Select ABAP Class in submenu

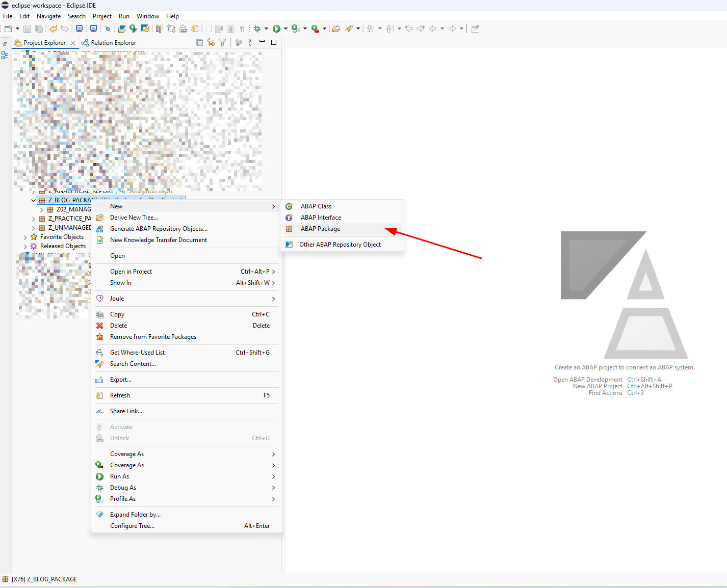click(342, 206)
